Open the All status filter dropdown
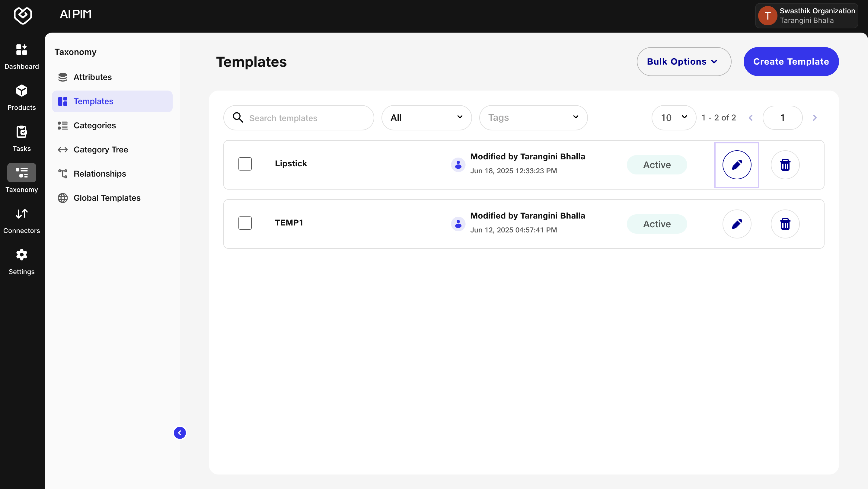 pyautogui.click(x=426, y=118)
